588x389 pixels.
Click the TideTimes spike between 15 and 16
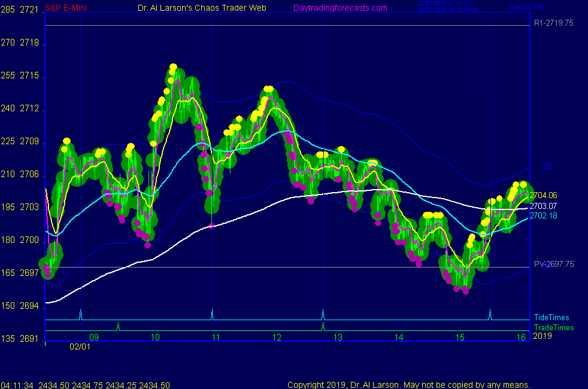coord(490,314)
